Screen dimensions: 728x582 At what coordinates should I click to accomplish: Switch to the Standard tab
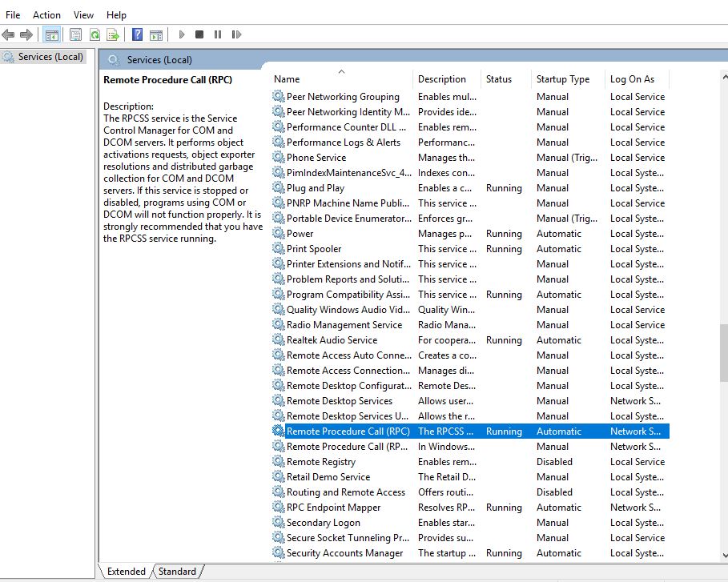point(177,572)
